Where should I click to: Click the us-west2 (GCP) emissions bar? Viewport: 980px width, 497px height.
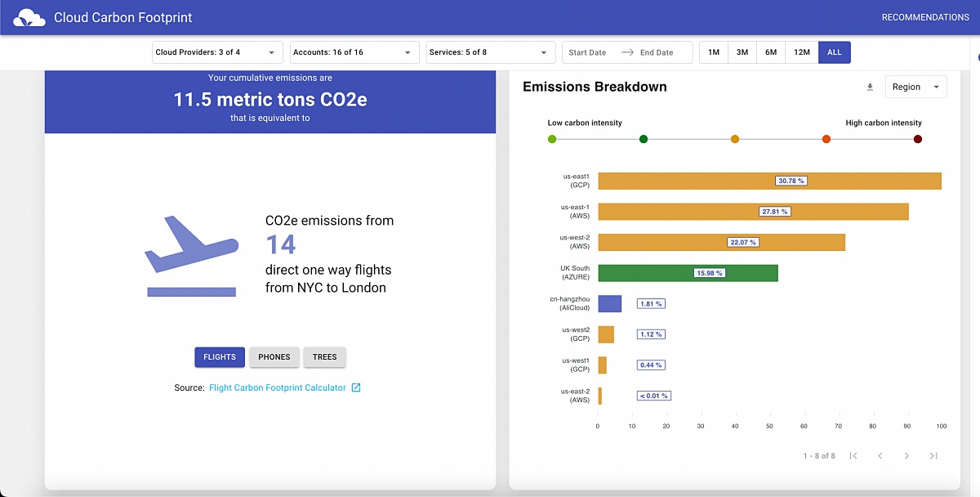coord(606,334)
